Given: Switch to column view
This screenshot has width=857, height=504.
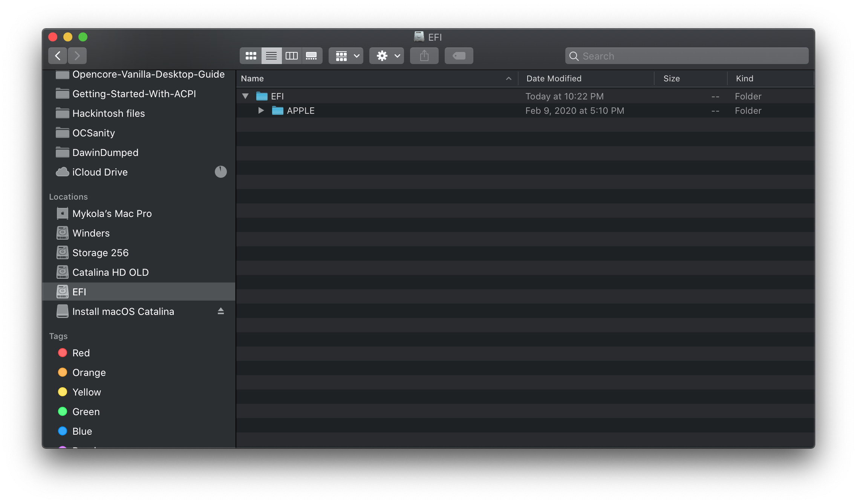Looking at the screenshot, I should (x=291, y=56).
